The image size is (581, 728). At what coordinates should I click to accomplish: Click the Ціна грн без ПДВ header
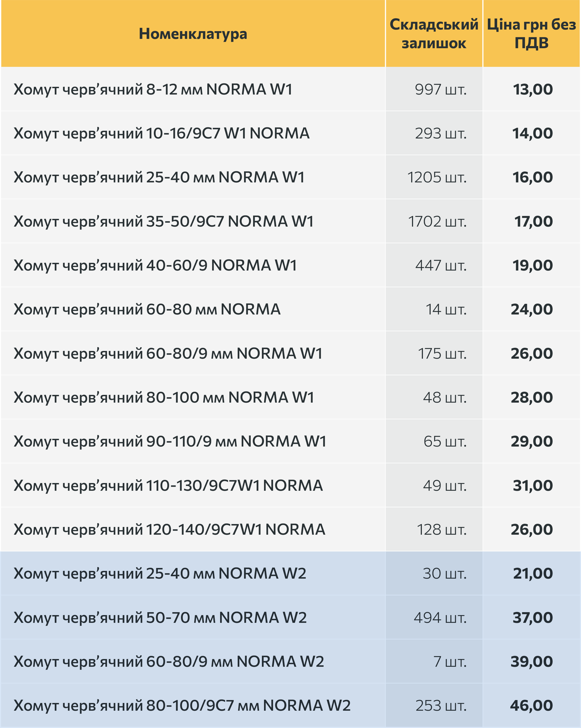tap(532, 34)
